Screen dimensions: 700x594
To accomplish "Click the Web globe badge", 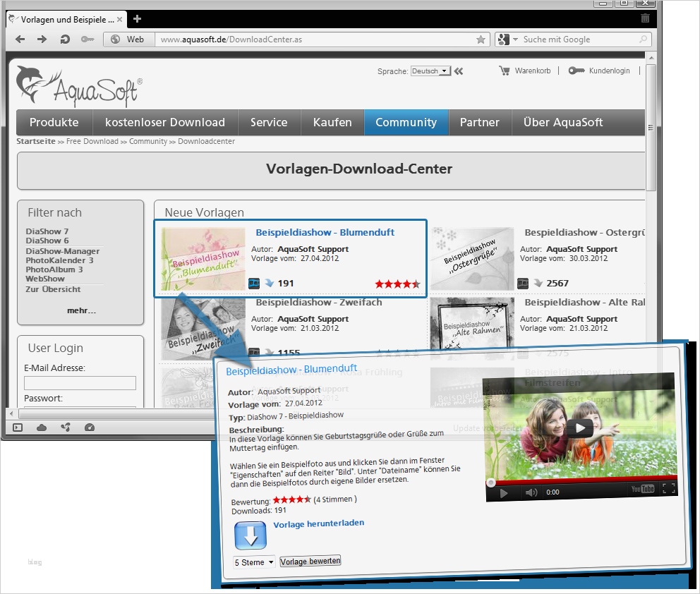I will click(x=129, y=40).
